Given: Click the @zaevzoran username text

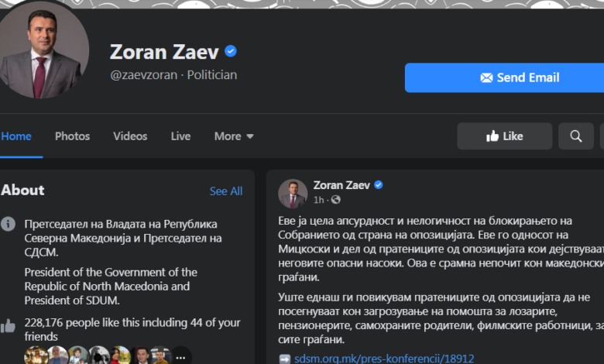Looking at the screenshot, I should pos(144,74).
